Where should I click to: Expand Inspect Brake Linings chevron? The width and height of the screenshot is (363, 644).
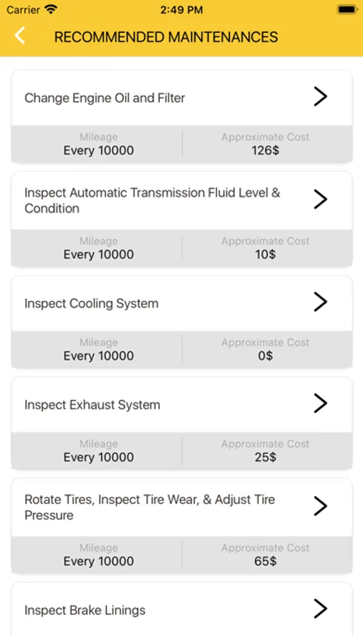click(320, 609)
